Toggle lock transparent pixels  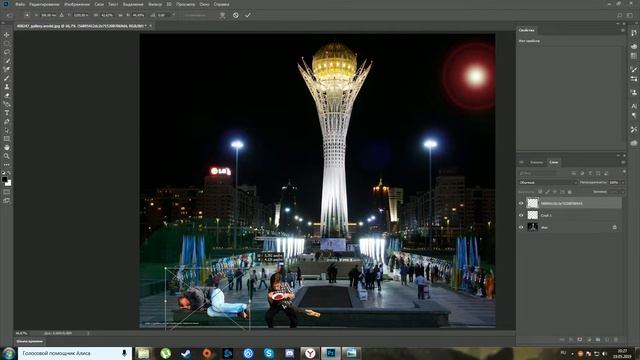[540, 191]
